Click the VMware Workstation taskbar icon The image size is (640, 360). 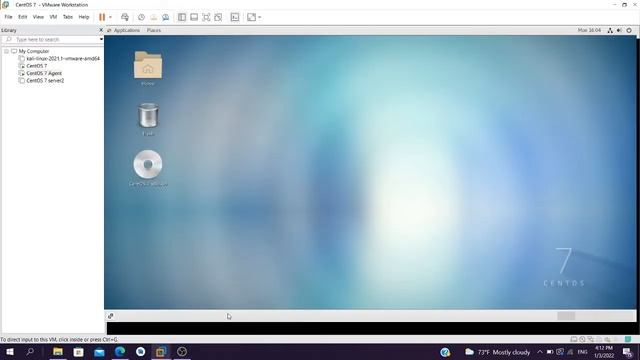pyautogui.click(x=161, y=352)
